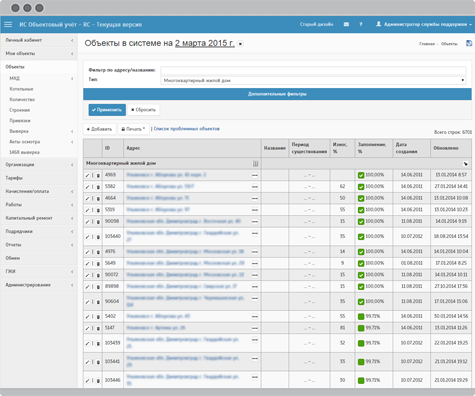Viewport: 475px width, 396px height.
Task: Click the green fill indicator for row 5402
Action: tap(361, 316)
